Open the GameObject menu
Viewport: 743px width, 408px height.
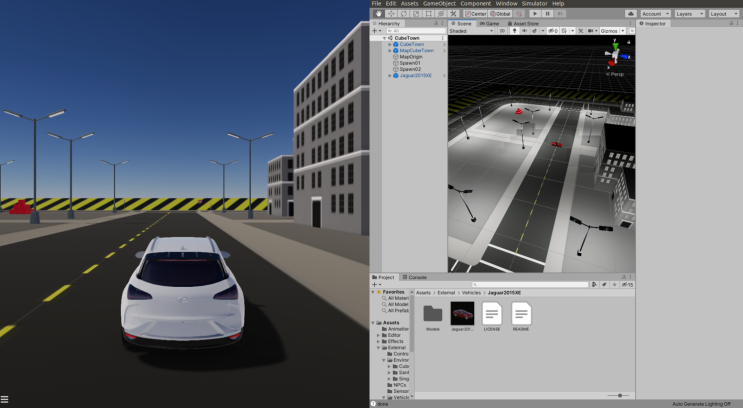tap(438, 4)
